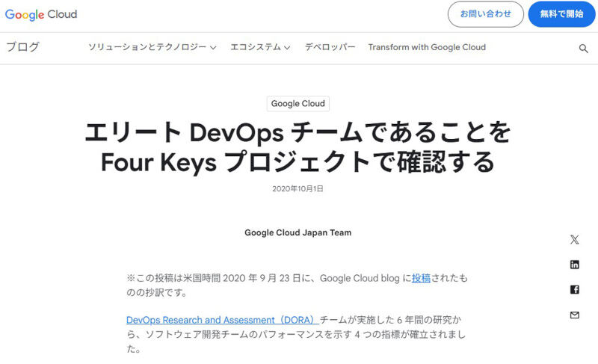Share the article on Facebook
Screen dimensions: 598x364
574,290
